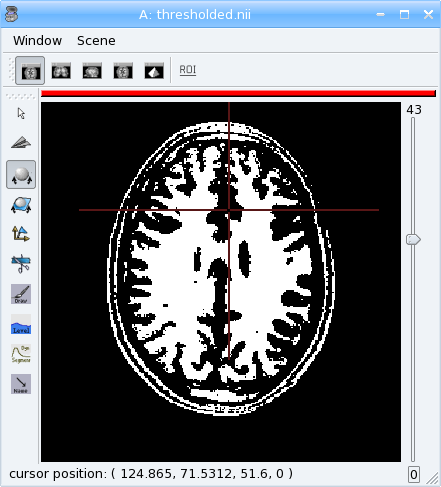441x487 pixels.
Task: Select the Dyn Segment tool
Action: 21,354
